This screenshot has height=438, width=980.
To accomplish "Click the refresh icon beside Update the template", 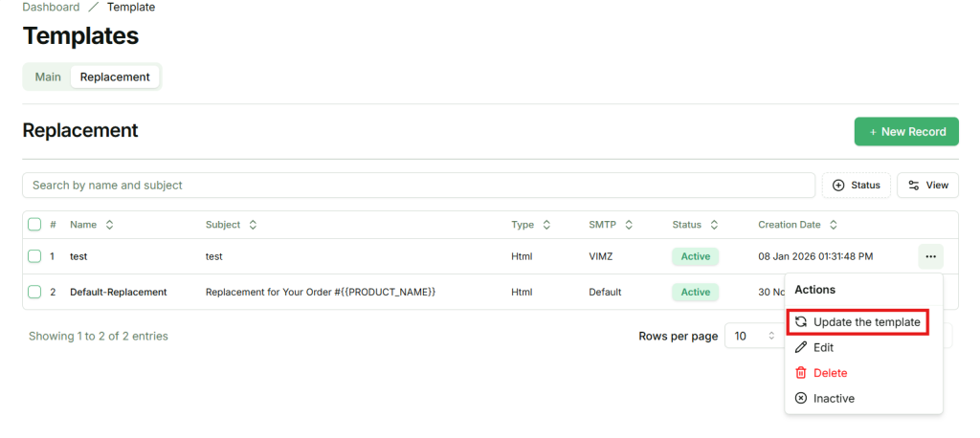I will [x=801, y=322].
